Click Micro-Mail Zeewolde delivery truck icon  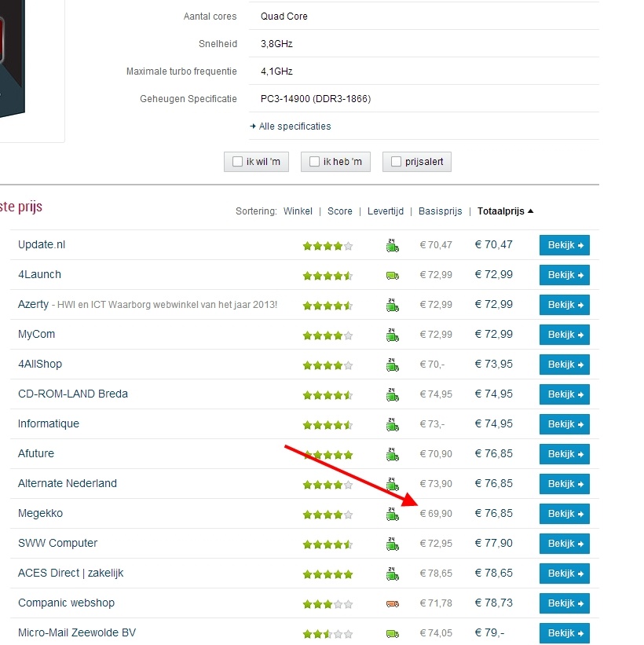pyautogui.click(x=393, y=634)
